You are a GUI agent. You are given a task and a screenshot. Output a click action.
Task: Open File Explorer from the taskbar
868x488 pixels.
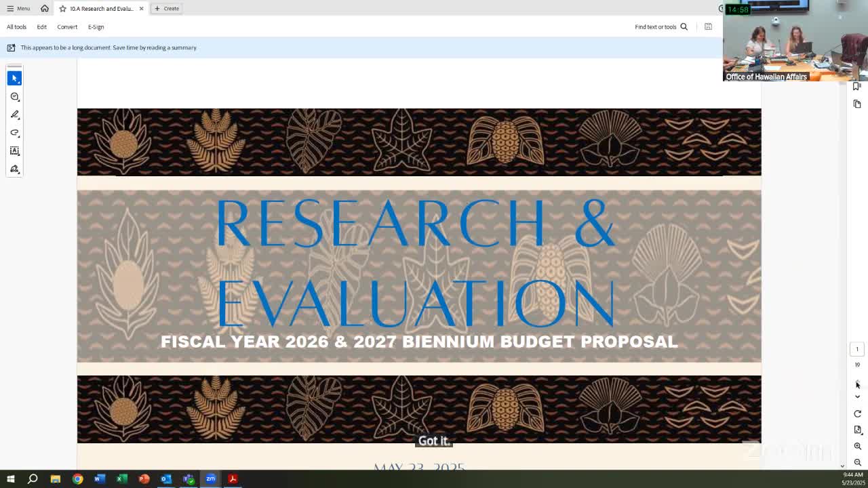pos(56,479)
